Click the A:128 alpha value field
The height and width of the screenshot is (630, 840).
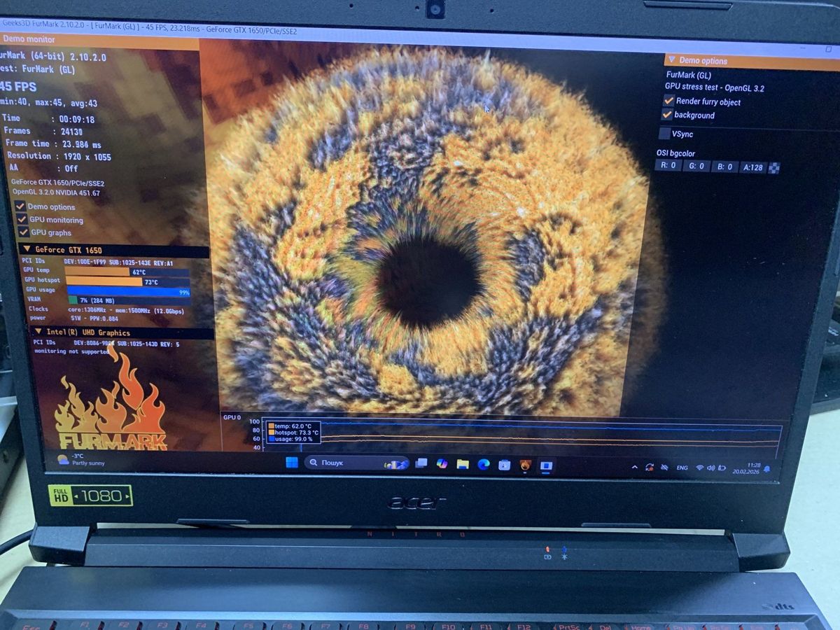[753, 167]
